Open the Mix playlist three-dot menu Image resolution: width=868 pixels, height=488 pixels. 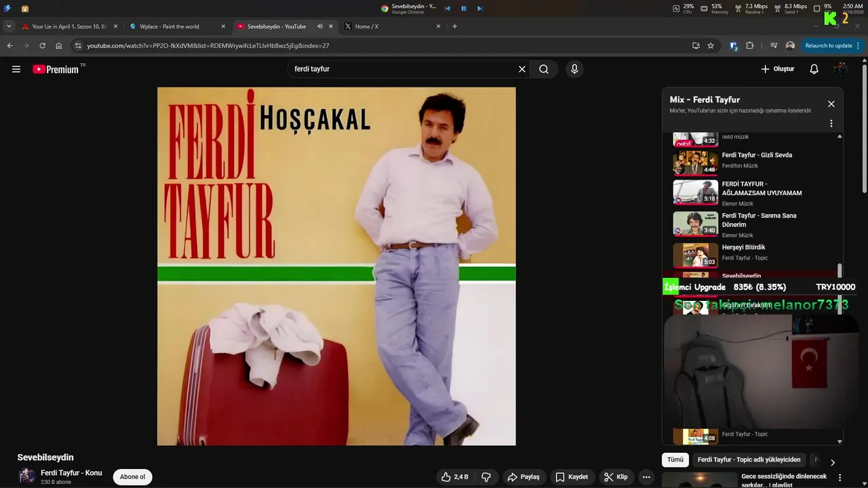click(831, 123)
